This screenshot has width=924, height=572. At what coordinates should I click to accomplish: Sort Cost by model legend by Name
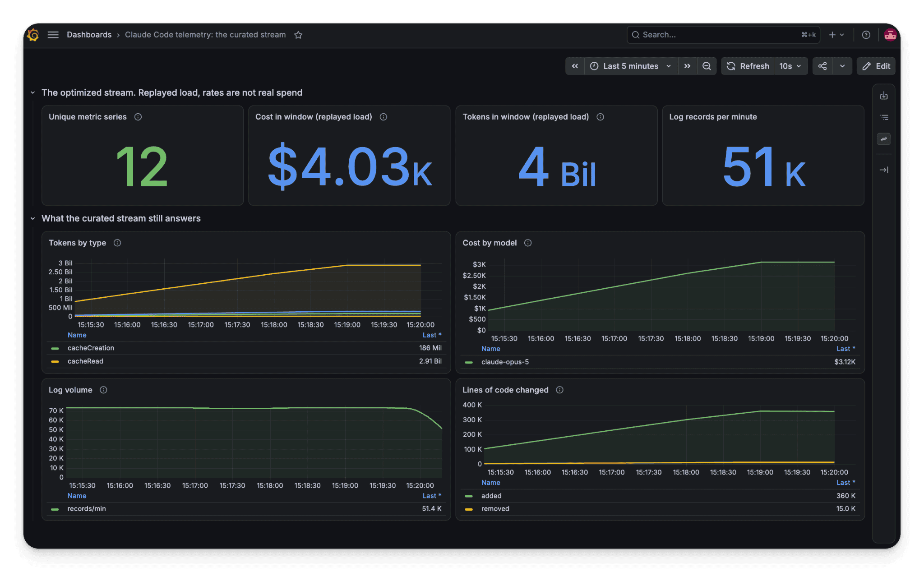point(490,348)
